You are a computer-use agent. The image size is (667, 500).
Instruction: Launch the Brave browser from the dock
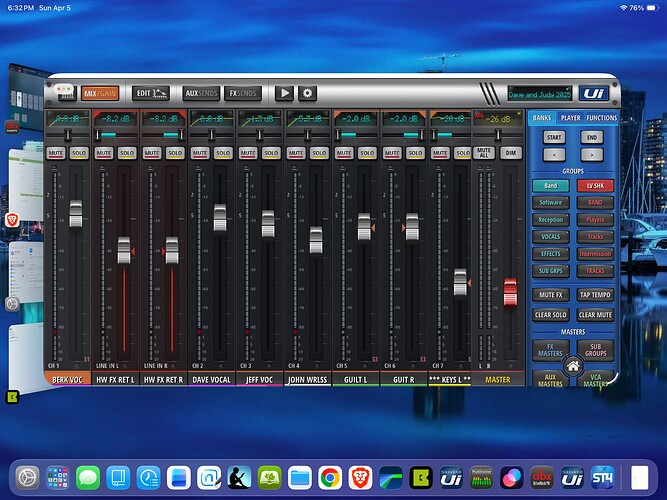tap(361, 478)
